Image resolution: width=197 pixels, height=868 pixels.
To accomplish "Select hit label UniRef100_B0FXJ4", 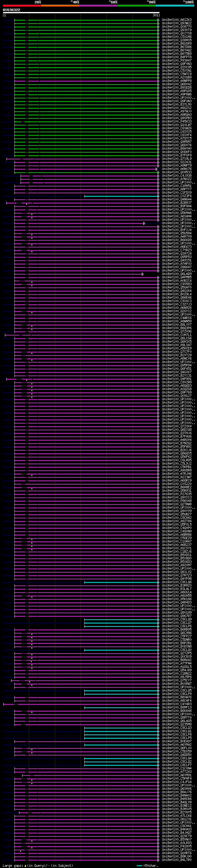I will 177,230.
